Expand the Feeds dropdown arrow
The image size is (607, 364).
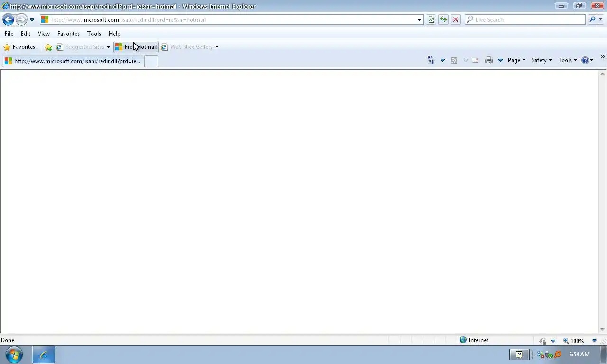coord(466,60)
